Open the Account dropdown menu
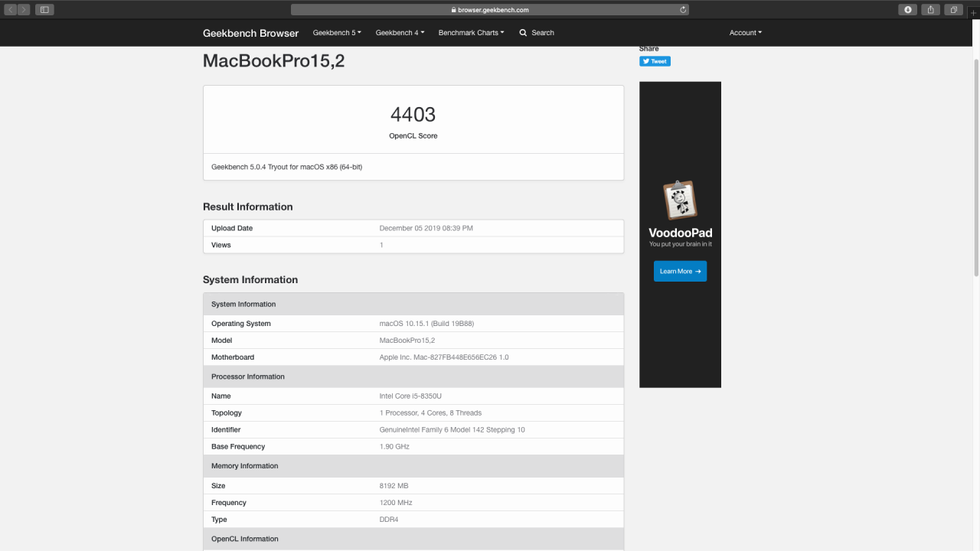Image resolution: width=980 pixels, height=551 pixels. [x=746, y=33]
